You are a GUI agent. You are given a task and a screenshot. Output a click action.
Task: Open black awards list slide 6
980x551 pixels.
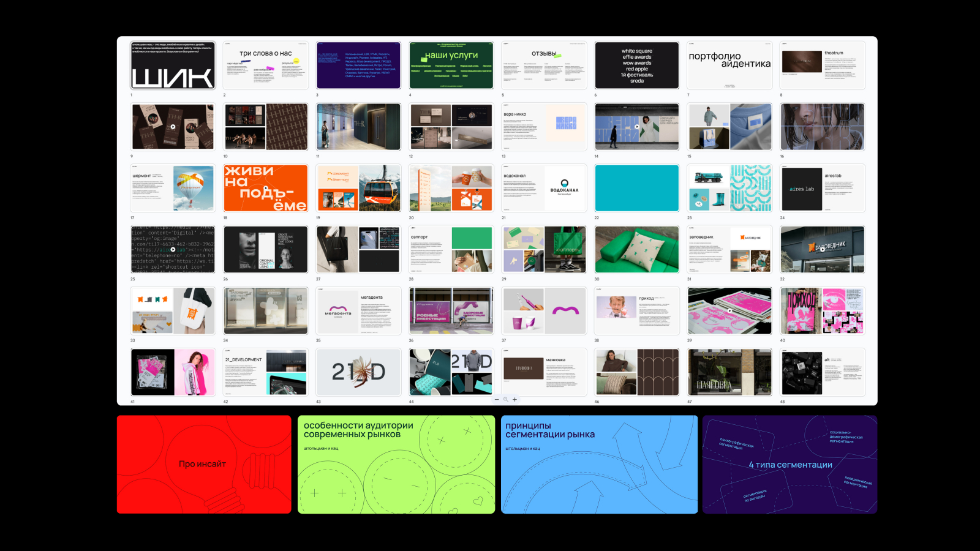point(637,66)
